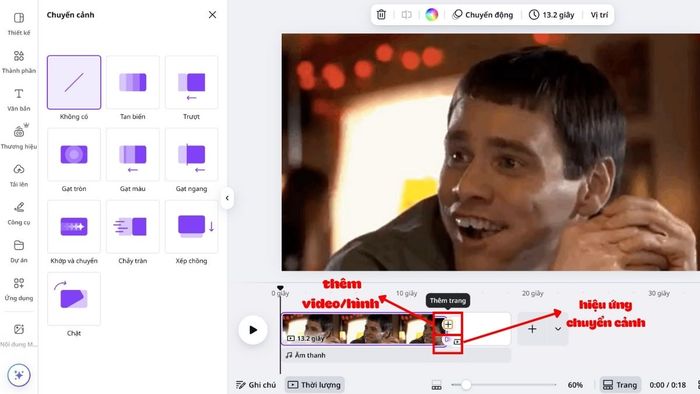Image resolution: width=700 pixels, height=394 pixels.
Task: Open the Tải lên uploads tab
Action: (x=19, y=175)
